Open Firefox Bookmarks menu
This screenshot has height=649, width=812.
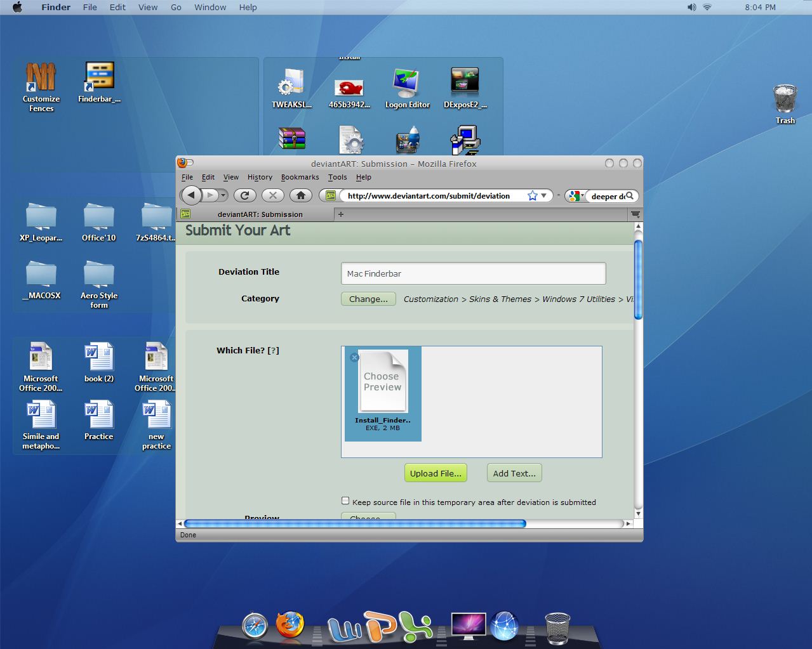tap(300, 177)
